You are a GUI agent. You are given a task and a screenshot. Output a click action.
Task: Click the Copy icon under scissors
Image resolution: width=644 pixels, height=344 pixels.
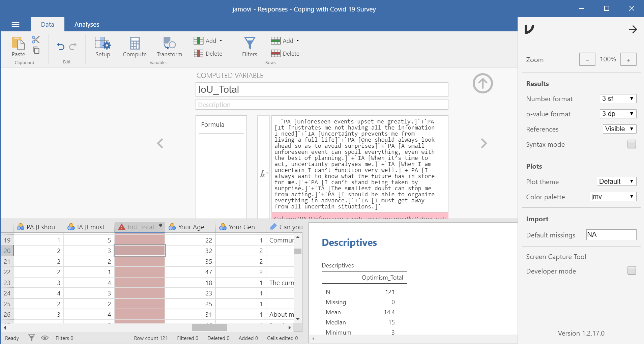(x=36, y=51)
